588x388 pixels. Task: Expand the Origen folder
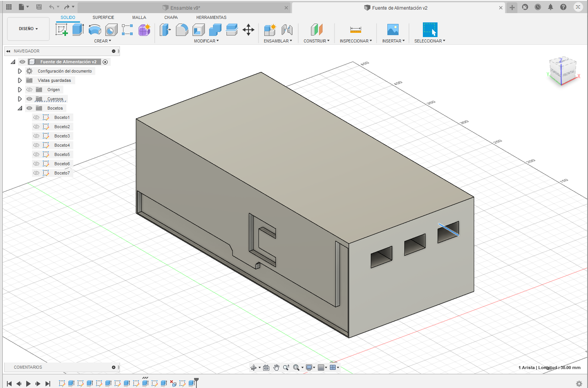click(20, 90)
